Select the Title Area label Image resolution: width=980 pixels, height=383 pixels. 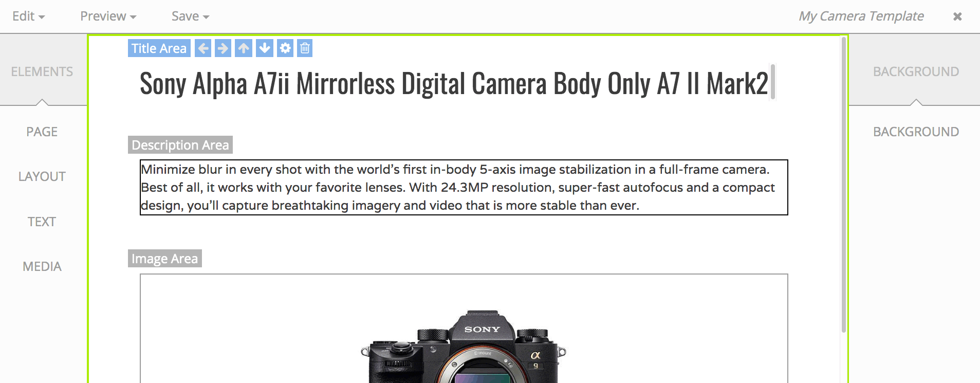(159, 48)
